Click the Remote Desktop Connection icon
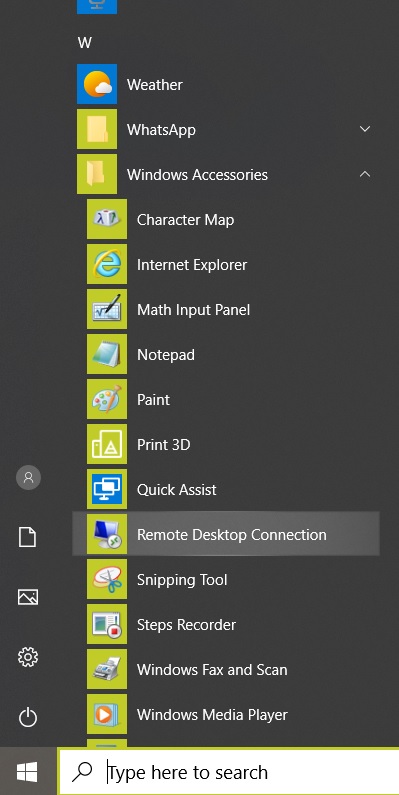Image resolution: width=399 pixels, height=795 pixels. [x=107, y=534]
